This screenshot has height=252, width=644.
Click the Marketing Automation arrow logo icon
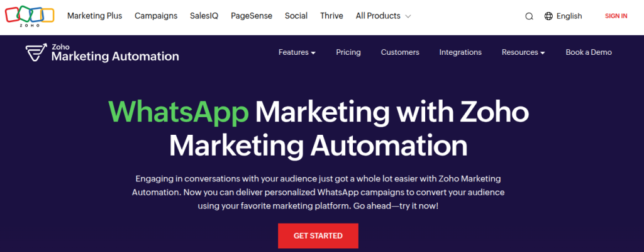(x=36, y=53)
